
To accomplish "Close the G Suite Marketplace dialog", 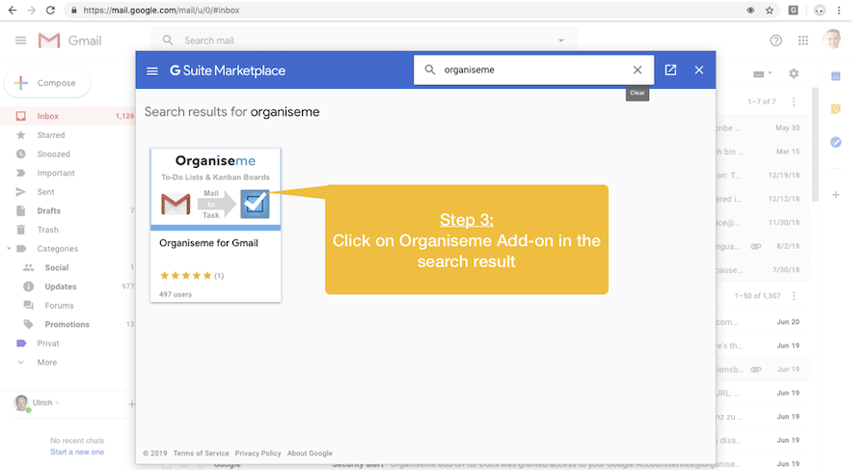I will [x=699, y=69].
